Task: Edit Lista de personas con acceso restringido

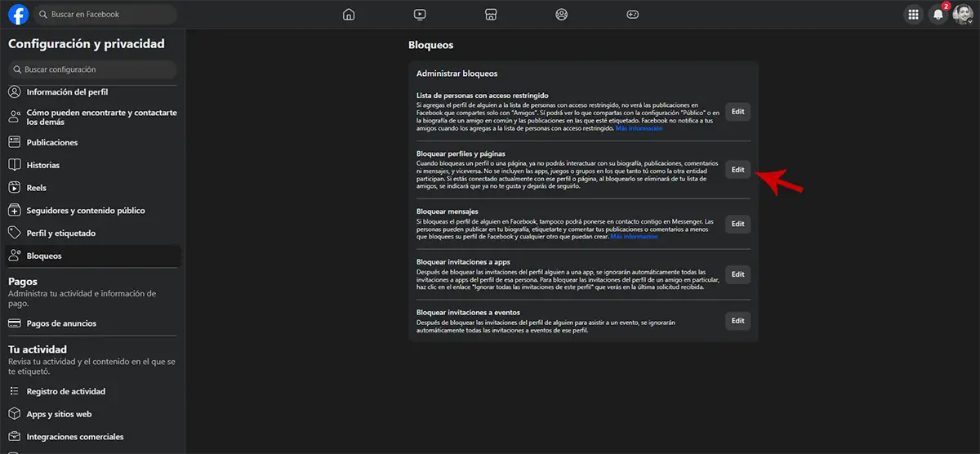Action: point(737,112)
